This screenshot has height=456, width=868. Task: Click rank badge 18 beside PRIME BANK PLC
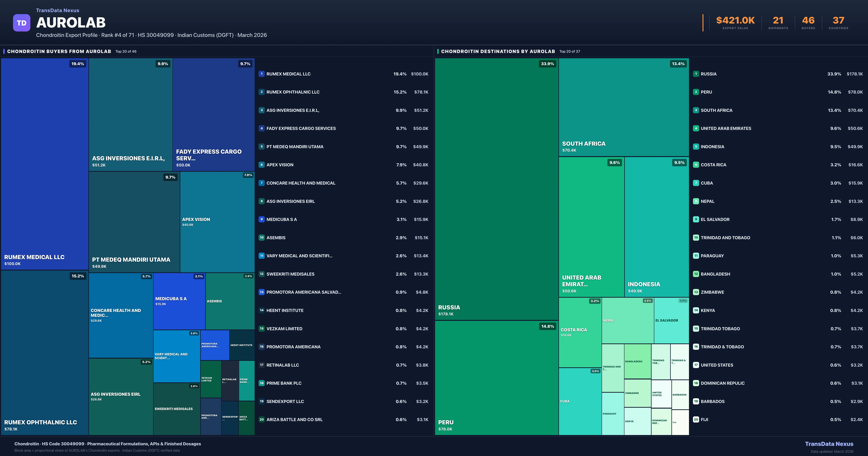[x=261, y=383]
